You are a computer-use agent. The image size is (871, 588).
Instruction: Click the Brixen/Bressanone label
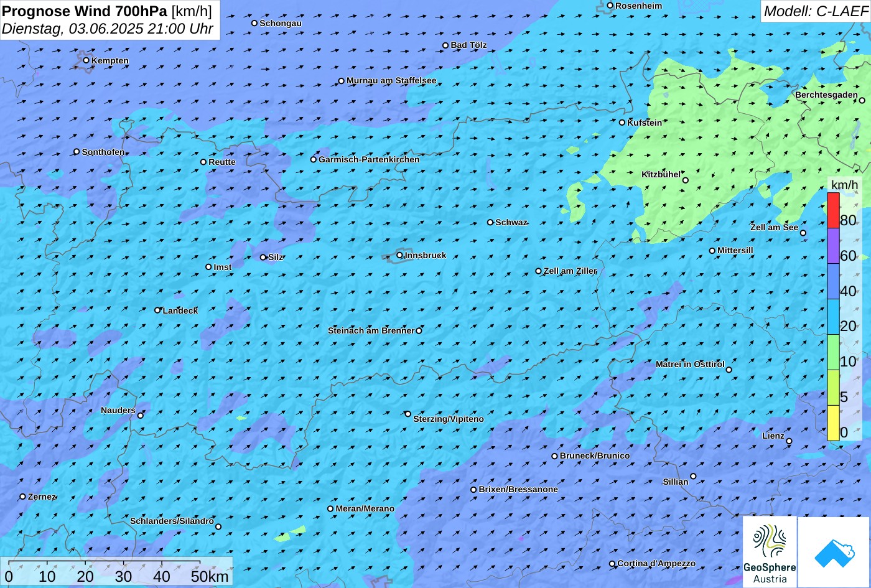click(x=518, y=489)
